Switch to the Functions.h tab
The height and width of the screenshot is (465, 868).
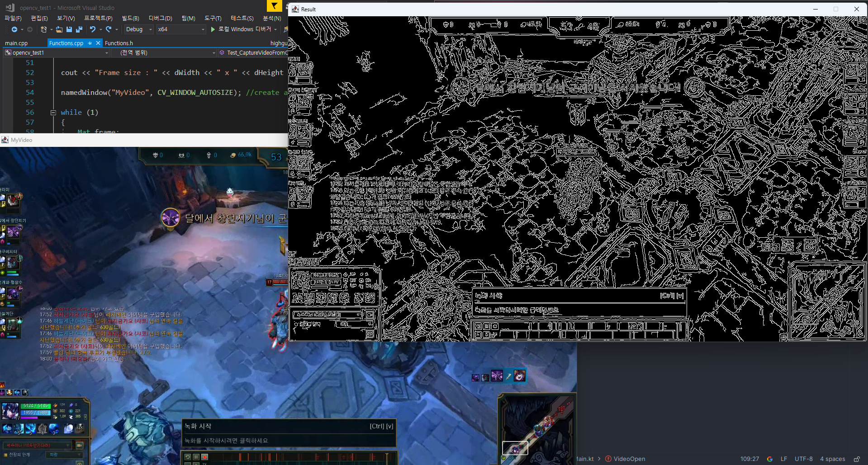(119, 43)
